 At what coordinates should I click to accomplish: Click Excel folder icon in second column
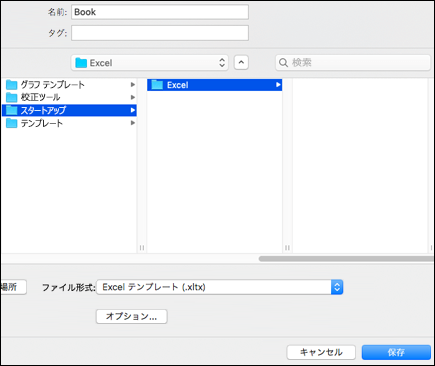pos(157,85)
